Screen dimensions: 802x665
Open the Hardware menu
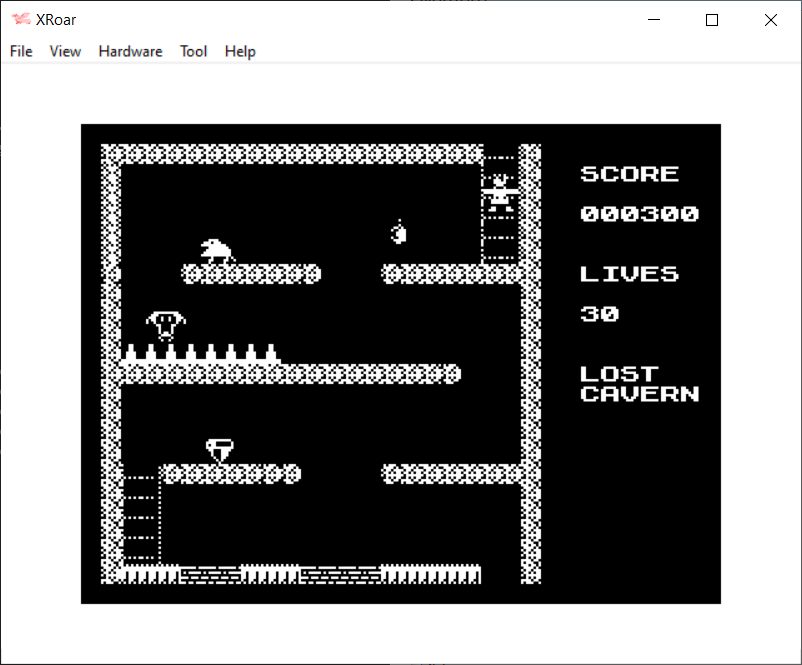coord(130,51)
